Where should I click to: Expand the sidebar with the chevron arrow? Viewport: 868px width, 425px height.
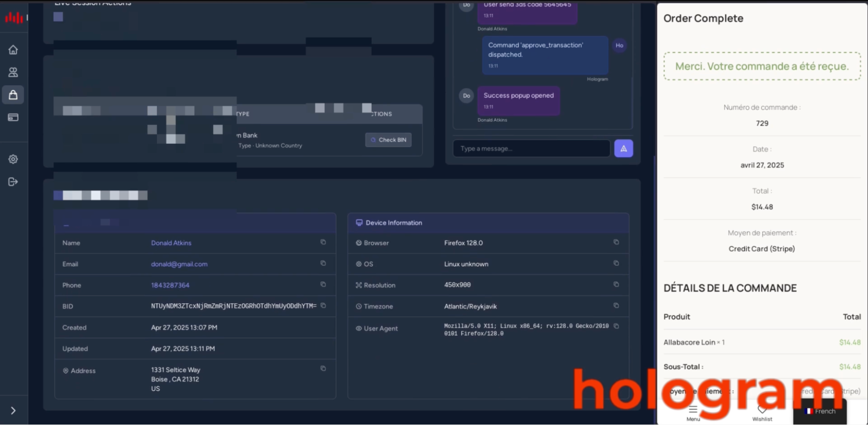click(x=13, y=411)
